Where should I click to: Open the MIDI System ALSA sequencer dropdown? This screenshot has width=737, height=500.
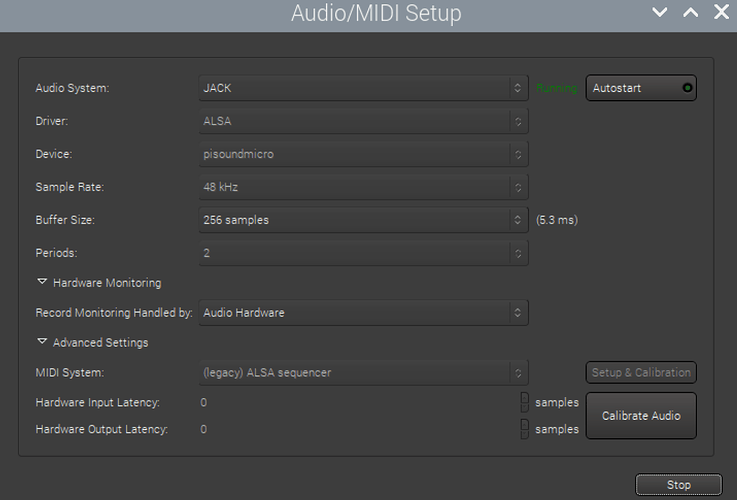pos(363,373)
